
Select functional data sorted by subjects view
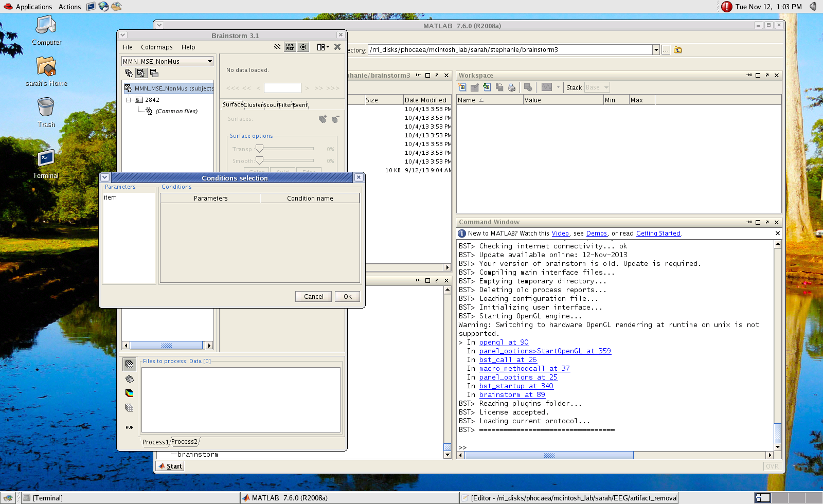141,73
